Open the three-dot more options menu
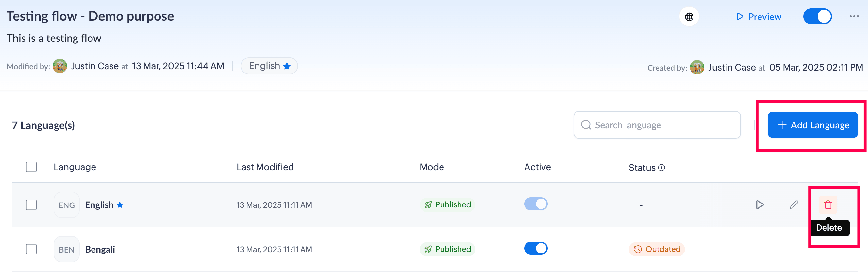This screenshot has width=868, height=277. click(x=854, y=17)
